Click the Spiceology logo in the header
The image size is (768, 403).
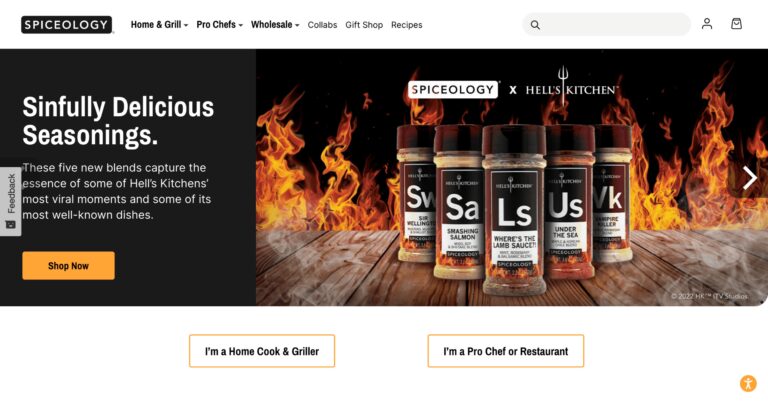(x=67, y=24)
